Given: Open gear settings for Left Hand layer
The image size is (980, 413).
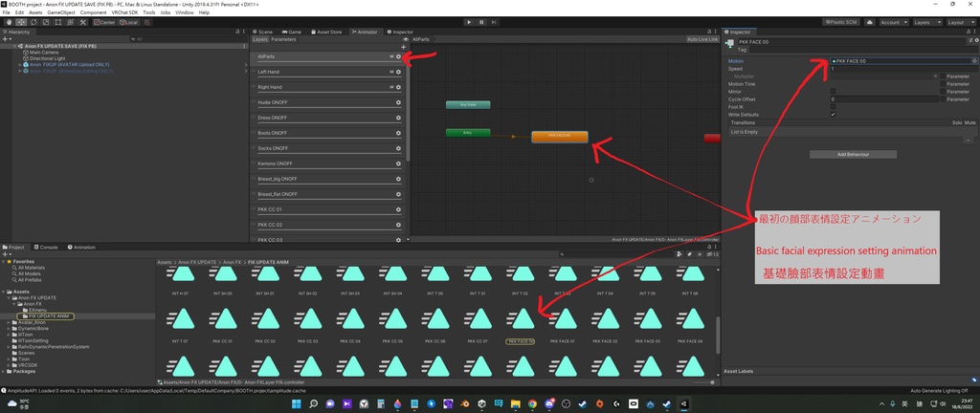Looking at the screenshot, I should click(398, 72).
